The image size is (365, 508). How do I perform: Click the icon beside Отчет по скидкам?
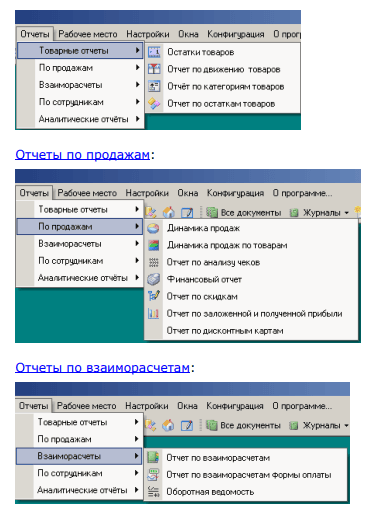pyautogui.click(x=153, y=296)
